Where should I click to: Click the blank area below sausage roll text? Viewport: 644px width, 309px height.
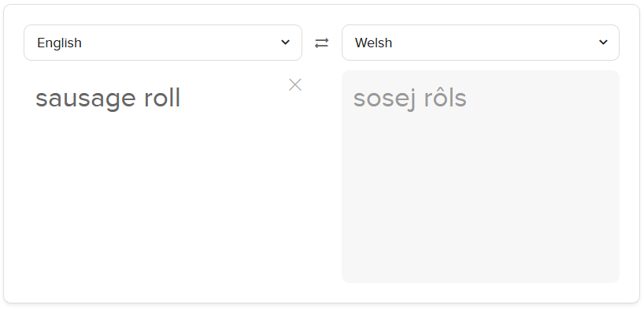(163, 198)
